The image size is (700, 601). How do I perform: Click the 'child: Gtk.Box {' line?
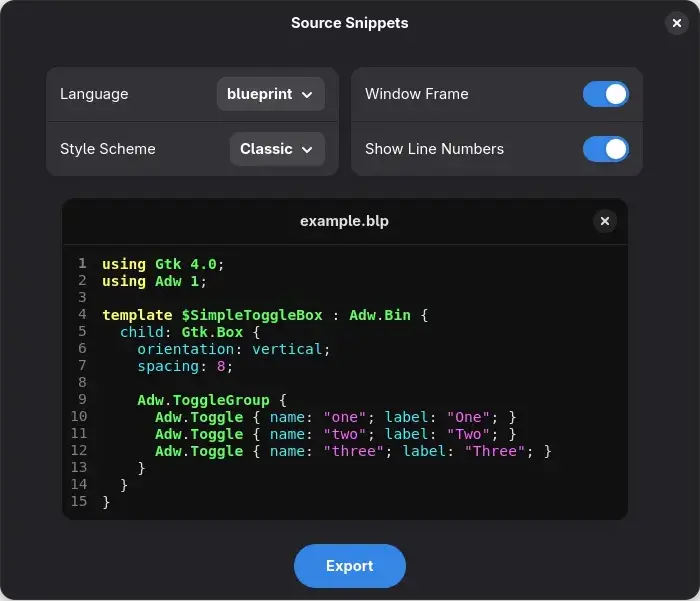point(190,332)
